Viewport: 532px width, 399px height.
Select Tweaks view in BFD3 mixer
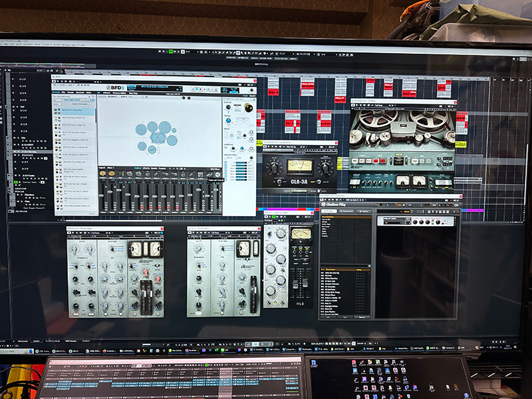pyautogui.click(x=162, y=168)
